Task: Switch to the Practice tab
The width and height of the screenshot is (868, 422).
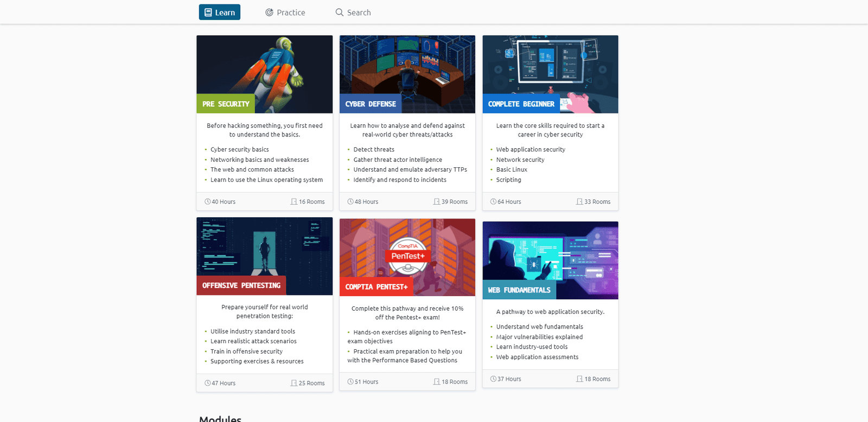Action: point(285,12)
